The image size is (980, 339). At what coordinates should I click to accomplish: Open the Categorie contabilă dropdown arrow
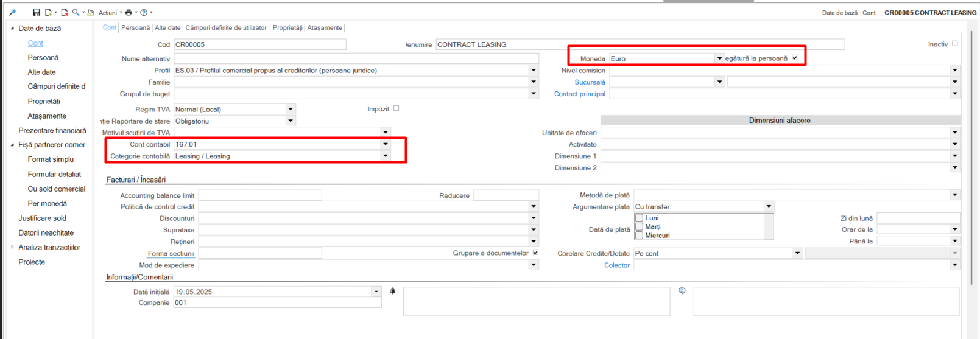click(x=386, y=156)
